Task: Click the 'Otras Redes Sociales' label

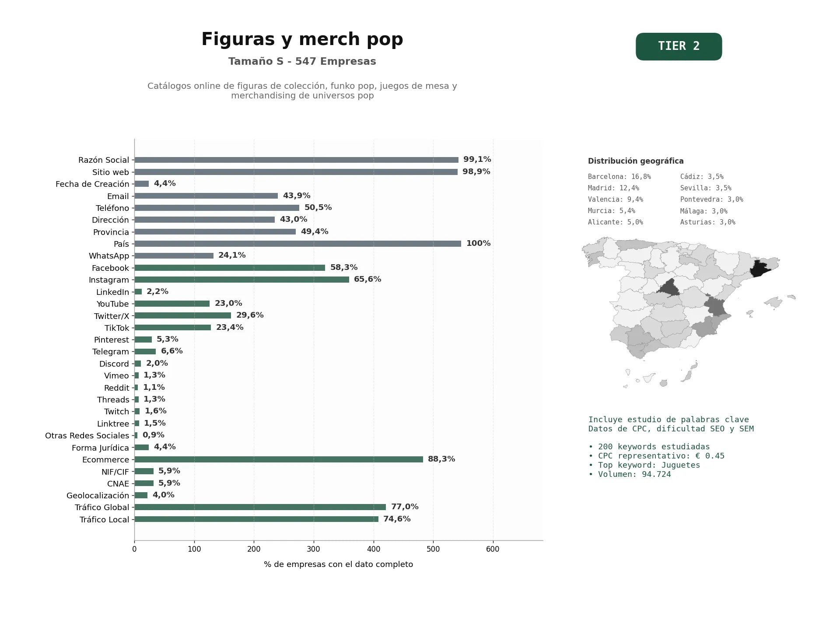Action: coord(87,436)
